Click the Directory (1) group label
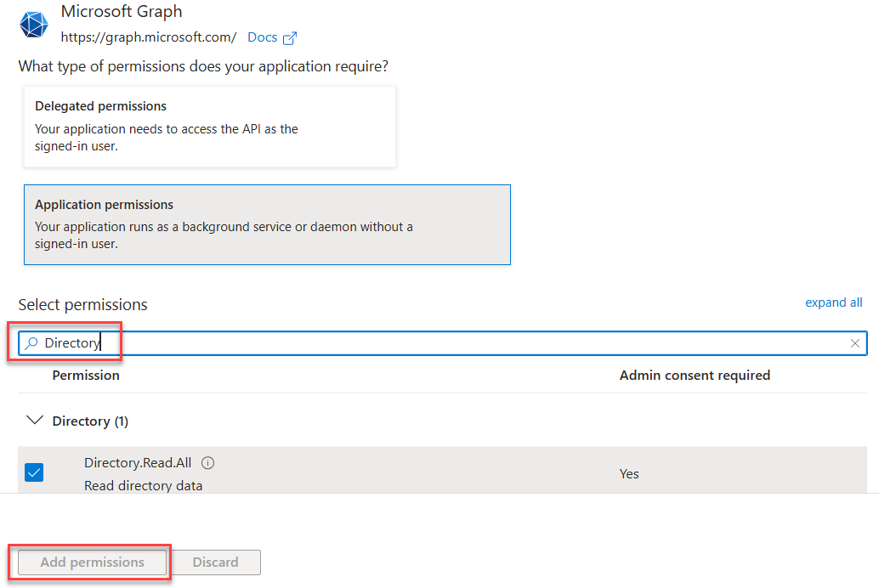 pos(90,421)
